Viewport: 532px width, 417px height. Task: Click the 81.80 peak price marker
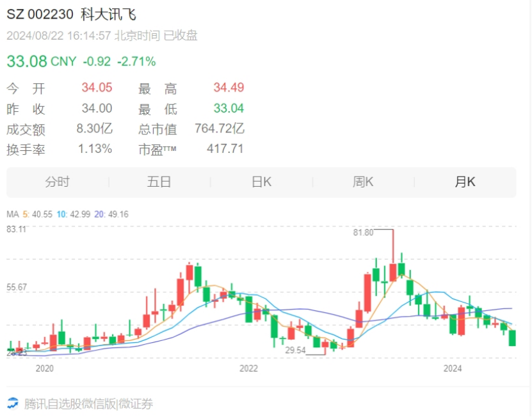(x=363, y=233)
